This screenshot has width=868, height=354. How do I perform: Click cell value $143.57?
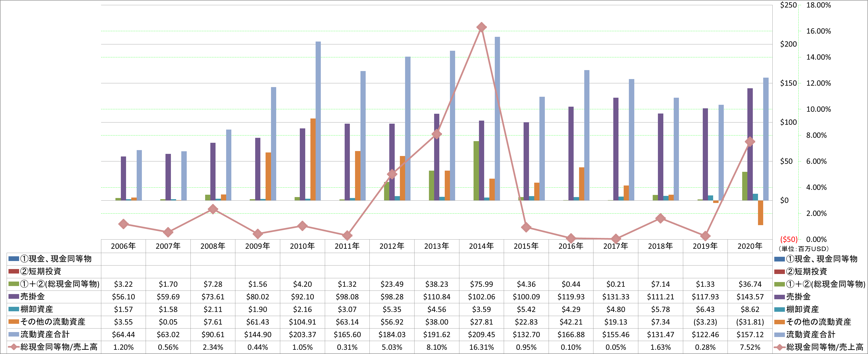pyautogui.click(x=750, y=297)
